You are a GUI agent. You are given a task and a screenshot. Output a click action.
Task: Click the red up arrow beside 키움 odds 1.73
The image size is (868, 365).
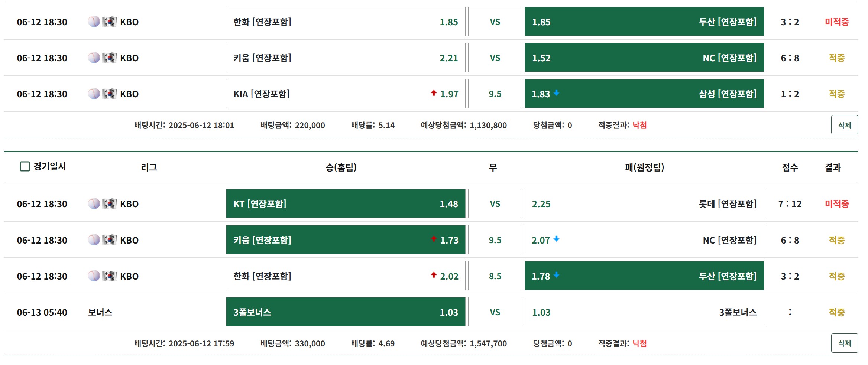433,239
